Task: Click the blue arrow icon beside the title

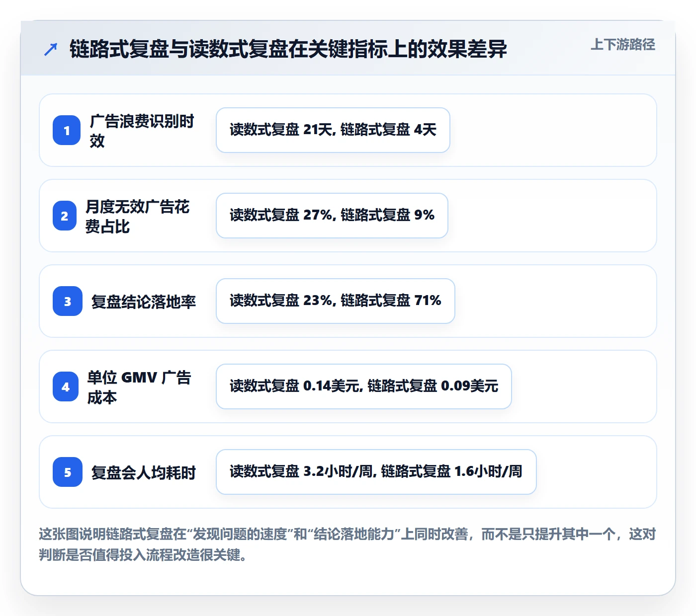Action: 51,49
